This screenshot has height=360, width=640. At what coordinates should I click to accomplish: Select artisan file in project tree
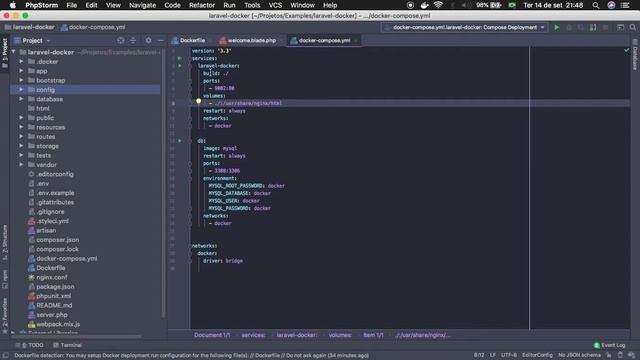point(46,230)
